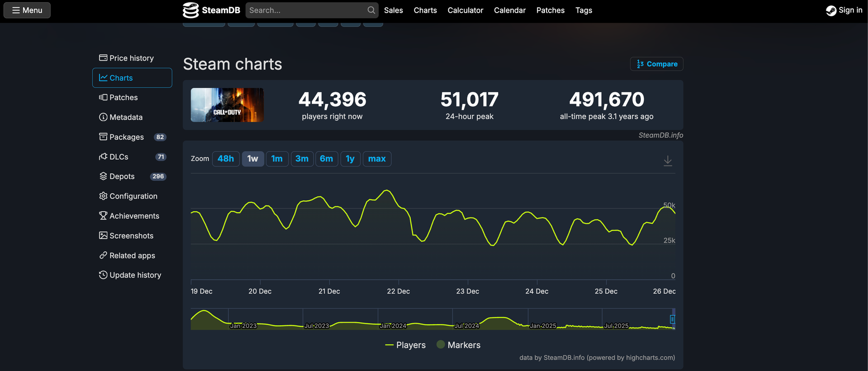Click the 51,017 24-hour peak figure
Screen dimensions: 868x371
(469, 100)
